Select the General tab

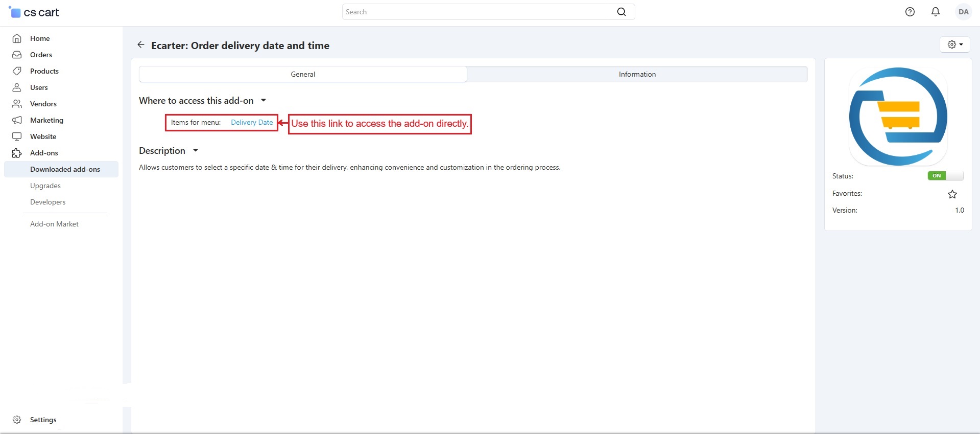303,74
